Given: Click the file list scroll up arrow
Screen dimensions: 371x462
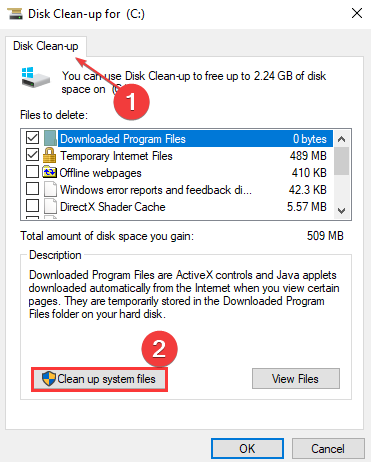Looking at the screenshot, I should click(x=341, y=139).
